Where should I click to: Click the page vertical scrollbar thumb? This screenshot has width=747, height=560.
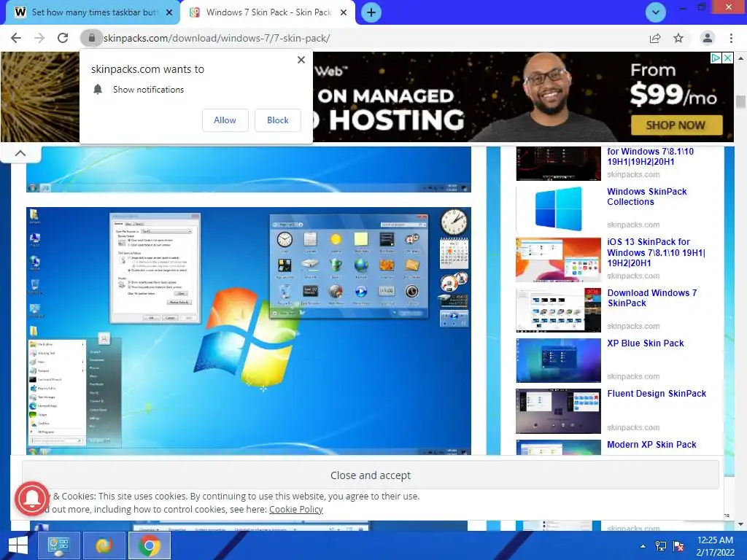[x=740, y=102]
